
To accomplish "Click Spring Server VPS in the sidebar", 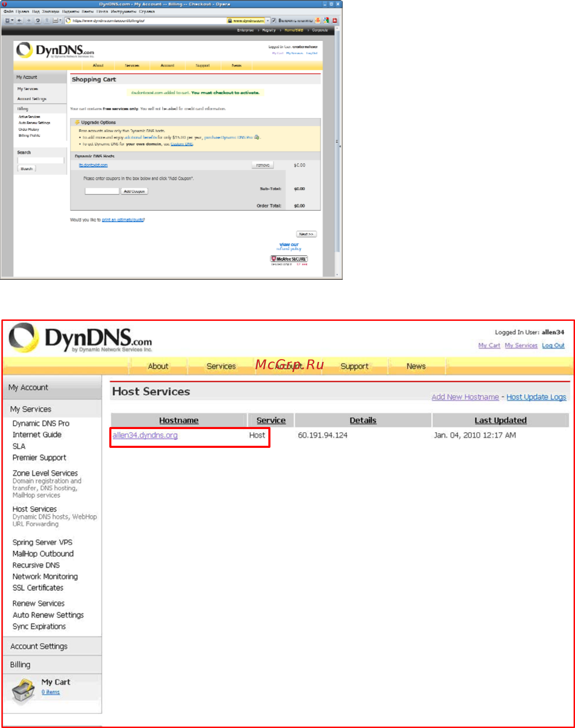I will pyautogui.click(x=42, y=543).
